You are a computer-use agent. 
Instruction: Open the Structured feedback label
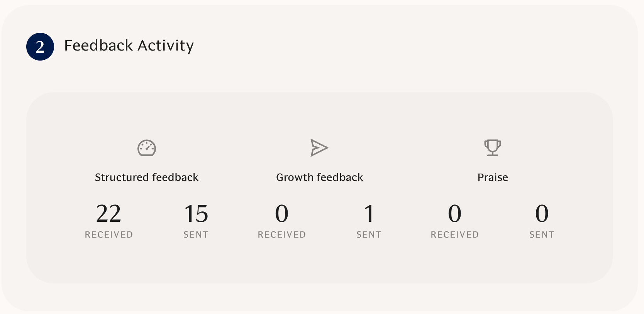click(147, 177)
